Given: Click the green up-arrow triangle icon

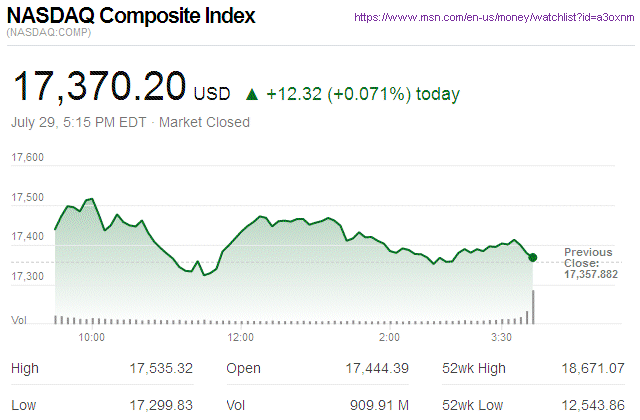Looking at the screenshot, I should 251,95.
